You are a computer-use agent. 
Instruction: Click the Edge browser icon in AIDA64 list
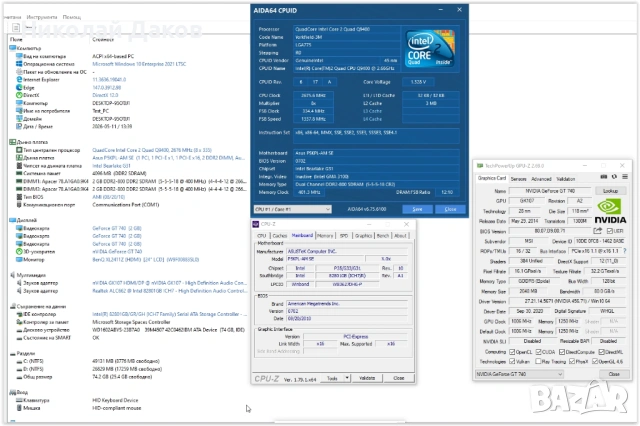pyautogui.click(x=19, y=87)
